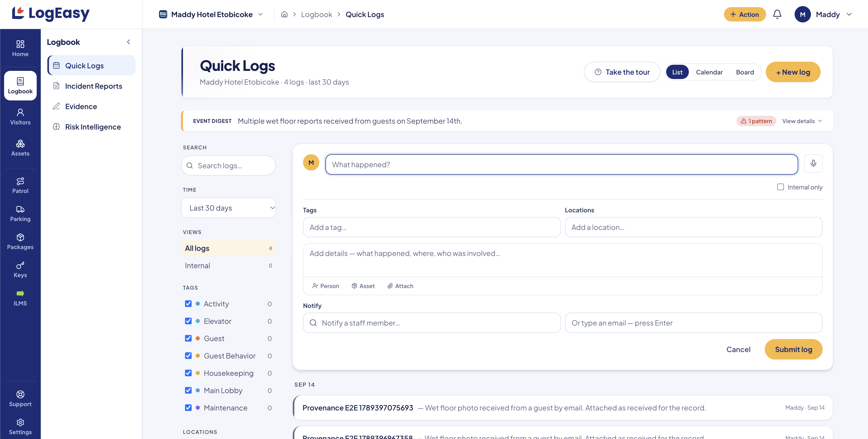Uncheck the Housekeeping tag filter

click(x=188, y=373)
